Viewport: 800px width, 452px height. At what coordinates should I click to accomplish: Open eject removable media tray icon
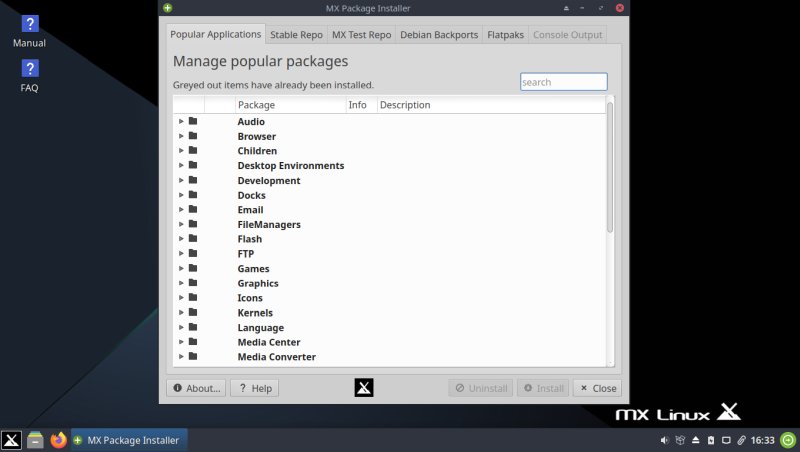tap(695, 440)
